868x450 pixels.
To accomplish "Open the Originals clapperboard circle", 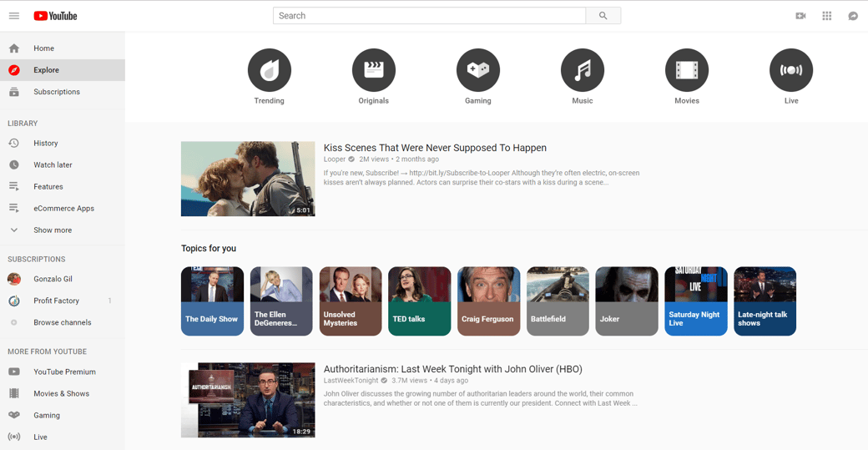I will tap(374, 70).
